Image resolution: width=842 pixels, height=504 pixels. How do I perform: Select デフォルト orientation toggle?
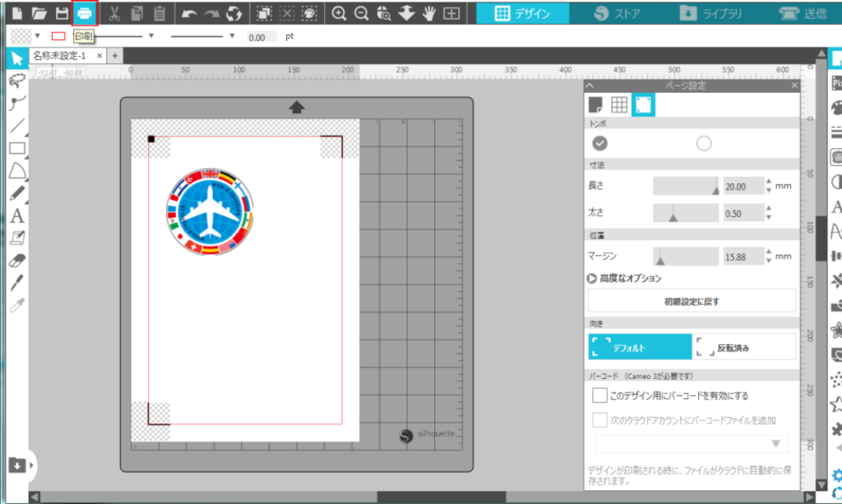click(x=640, y=347)
